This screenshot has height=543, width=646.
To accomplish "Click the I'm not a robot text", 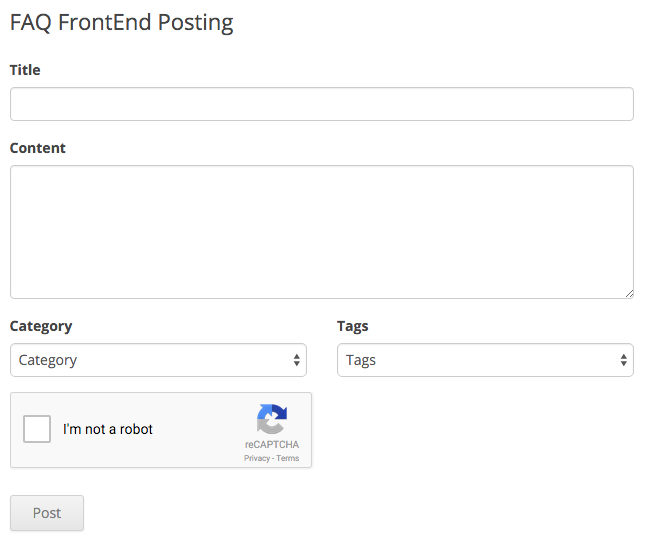I will [x=108, y=429].
